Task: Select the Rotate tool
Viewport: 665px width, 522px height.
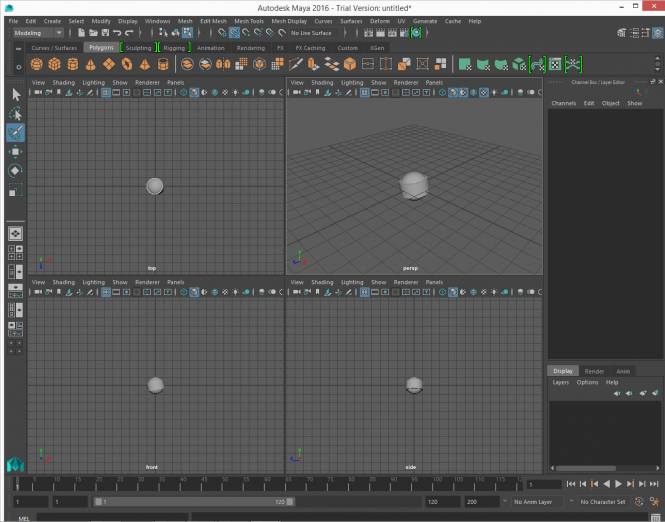Action: click(16, 170)
